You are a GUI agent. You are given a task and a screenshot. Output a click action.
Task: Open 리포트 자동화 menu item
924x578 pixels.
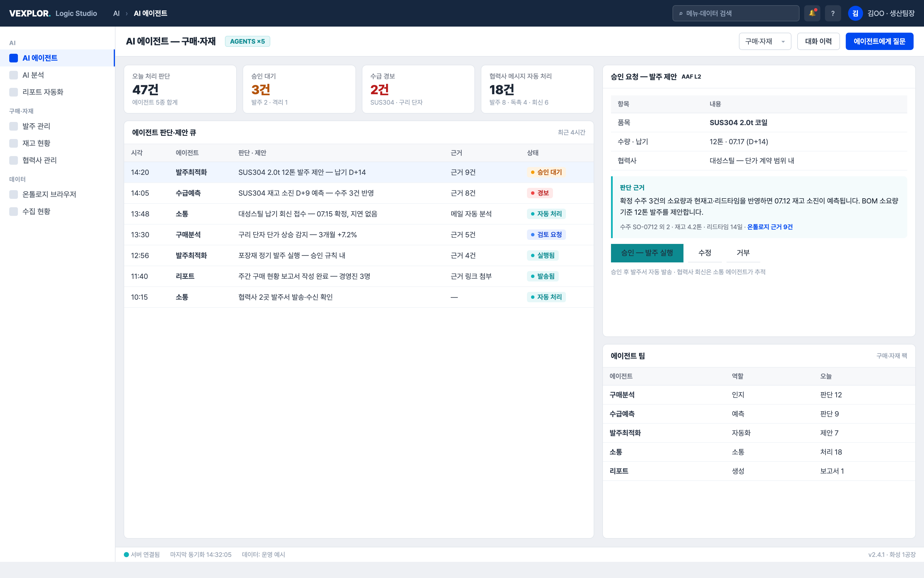[57, 92]
